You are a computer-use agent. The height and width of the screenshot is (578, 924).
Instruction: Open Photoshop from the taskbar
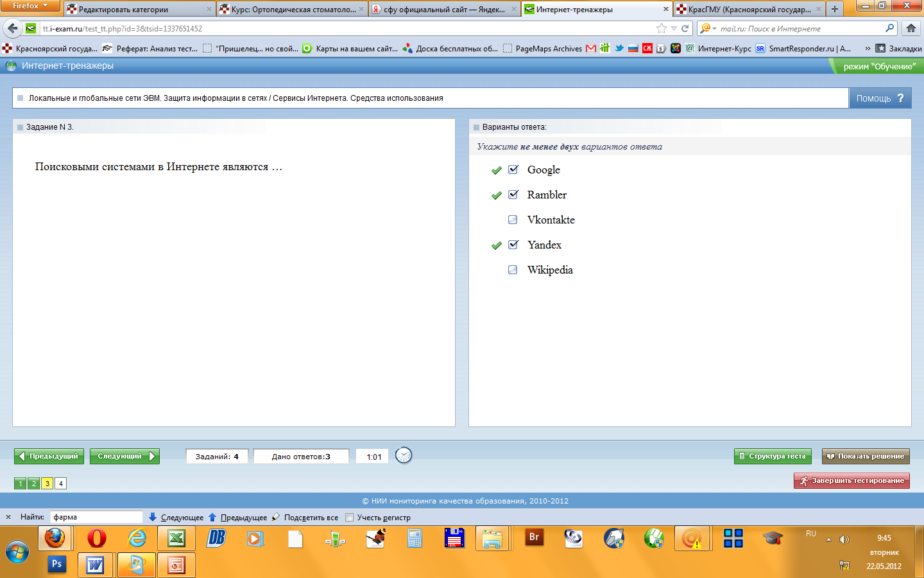(56, 564)
